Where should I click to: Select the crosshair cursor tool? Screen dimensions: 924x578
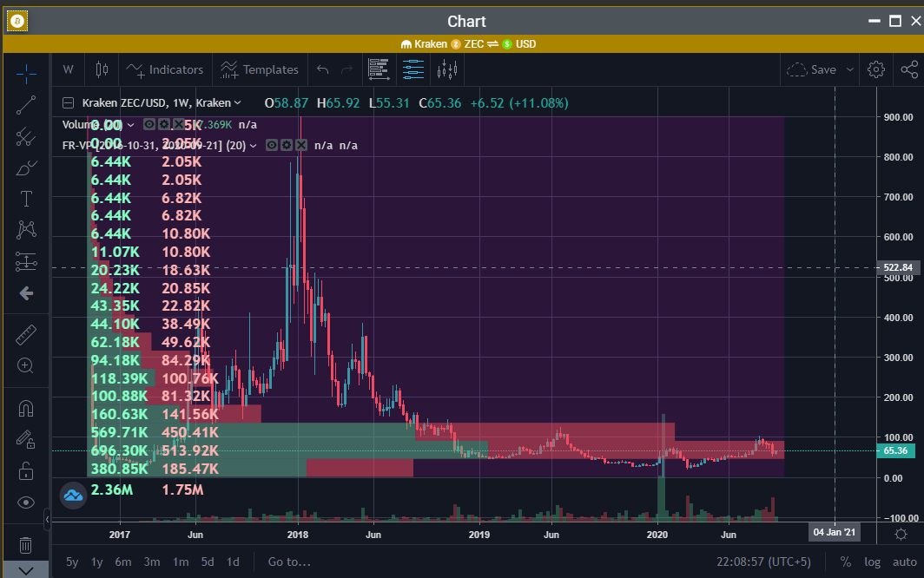click(26, 74)
